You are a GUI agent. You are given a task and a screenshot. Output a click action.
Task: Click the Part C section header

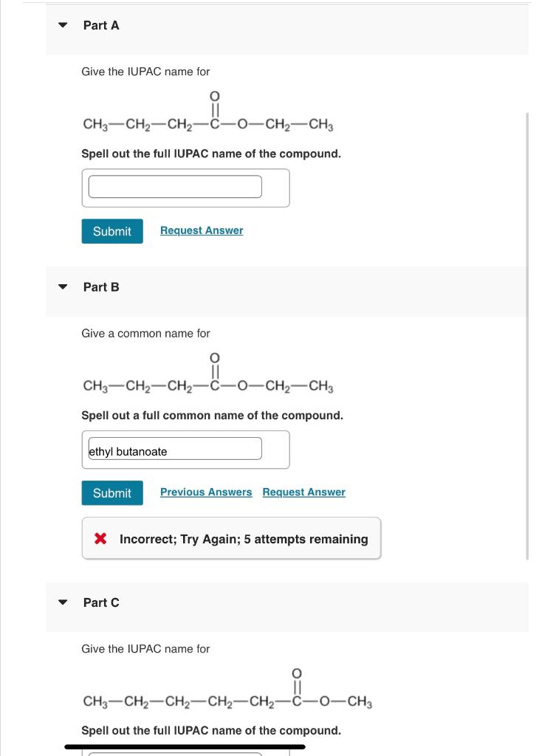click(101, 602)
